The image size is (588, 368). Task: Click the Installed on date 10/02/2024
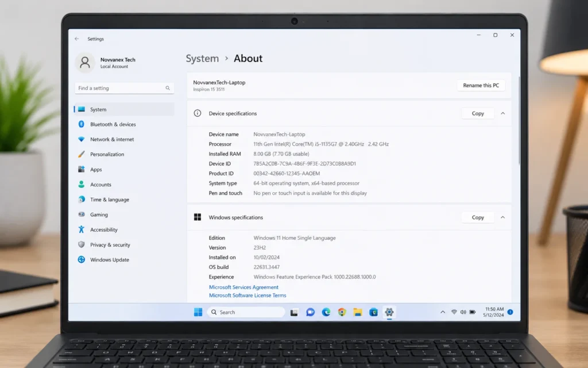pos(266,257)
